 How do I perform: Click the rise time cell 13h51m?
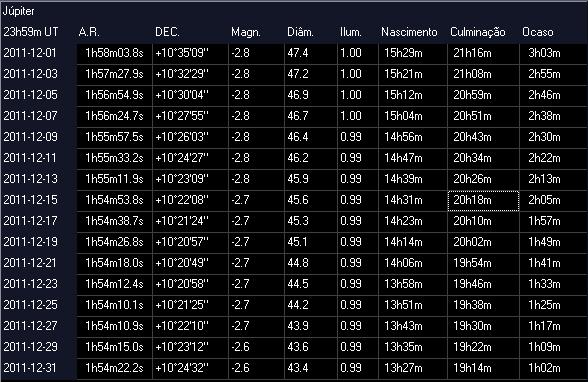(x=413, y=305)
